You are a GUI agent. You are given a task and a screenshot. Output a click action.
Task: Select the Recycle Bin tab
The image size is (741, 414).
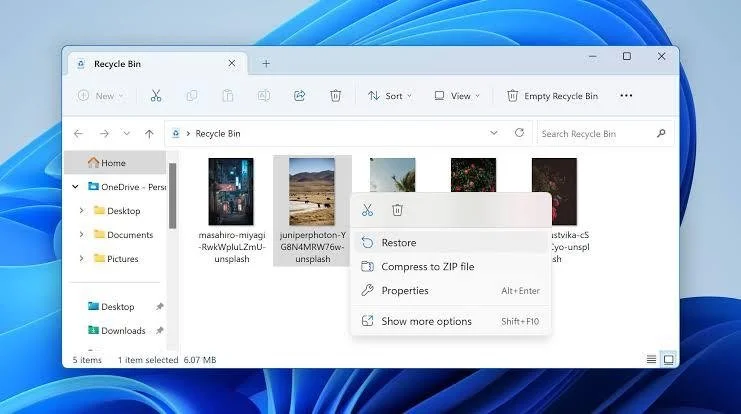[157, 63]
